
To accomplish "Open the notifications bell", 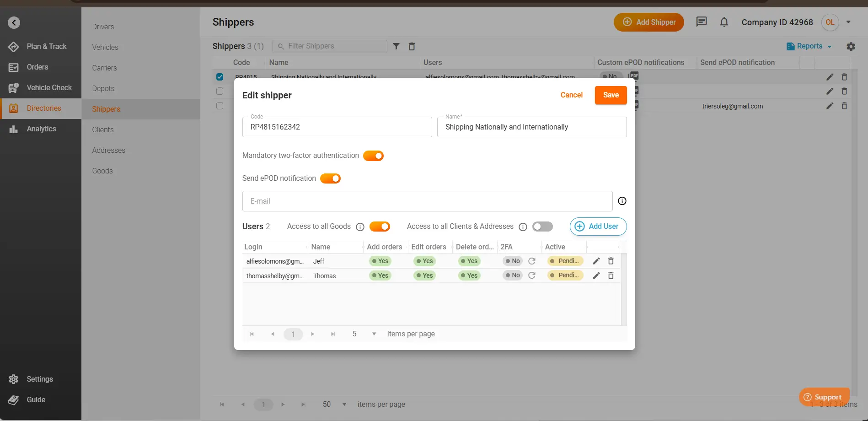I will click(x=724, y=22).
